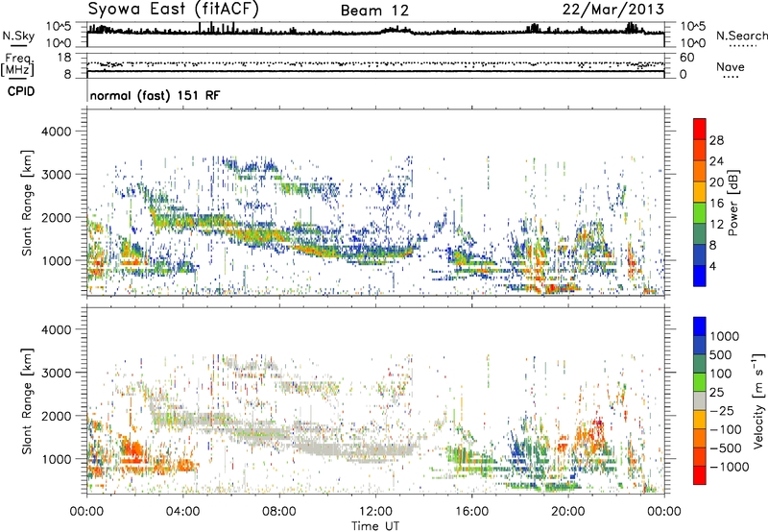Screen dimensions: 768x532
Task: Click the '12' label on the power colorbar
Action: (x=716, y=225)
